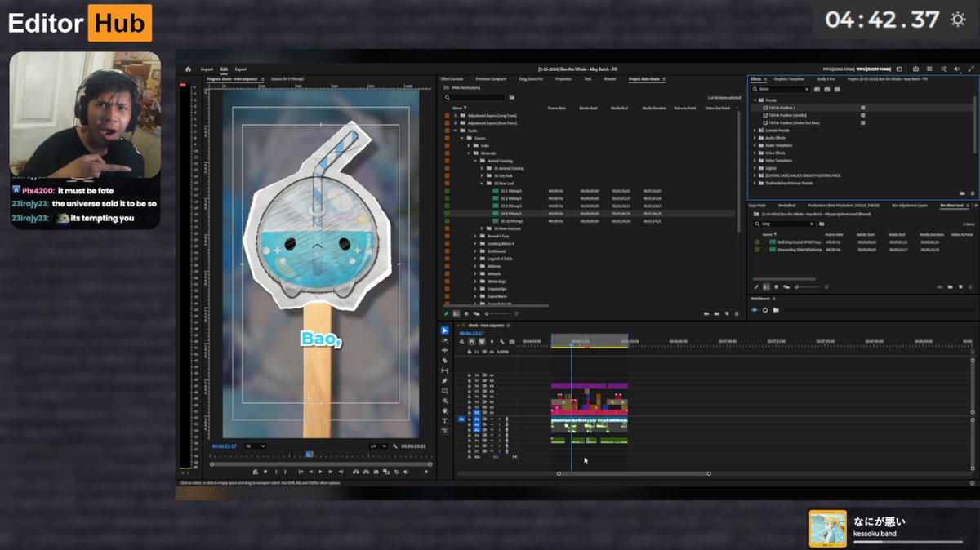Open playback resolution 1/4 dropdown

[378, 446]
